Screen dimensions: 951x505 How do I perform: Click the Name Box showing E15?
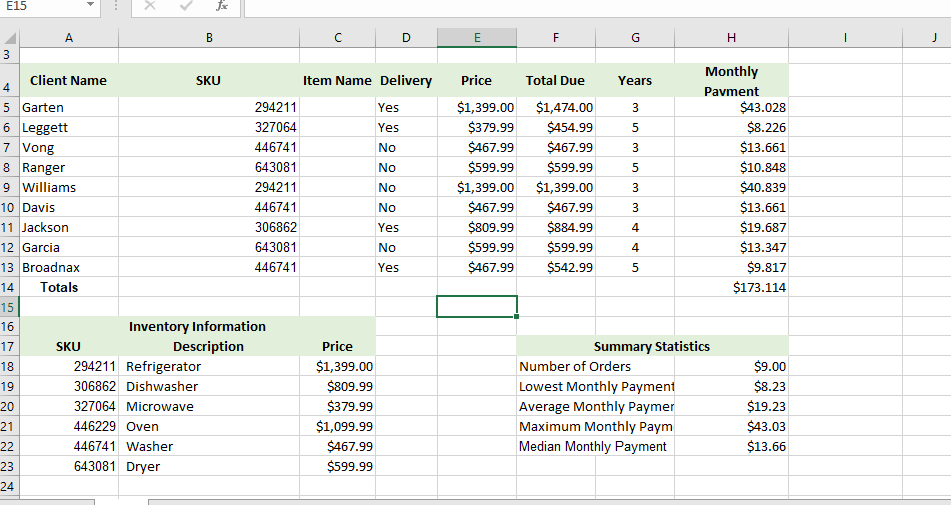point(42,5)
